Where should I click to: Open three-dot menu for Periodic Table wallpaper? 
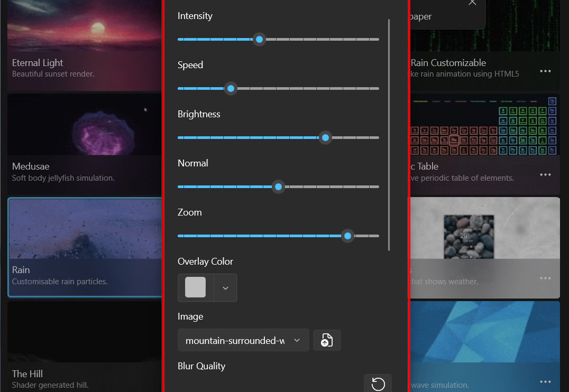click(x=545, y=175)
